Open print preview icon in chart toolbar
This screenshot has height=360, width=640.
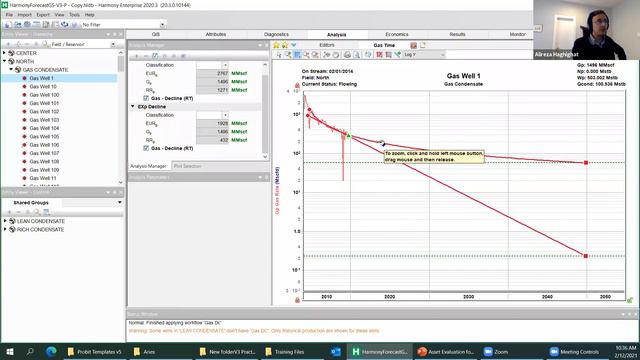356,55
